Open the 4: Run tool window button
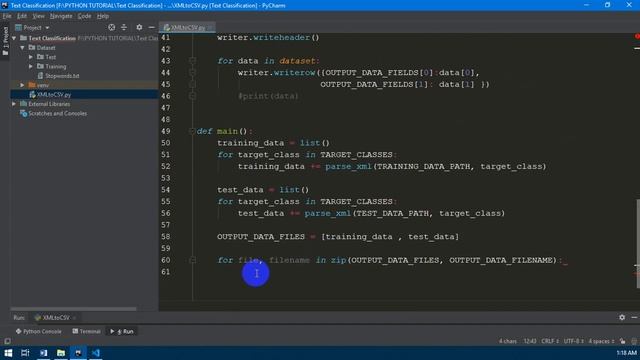 tap(122, 331)
